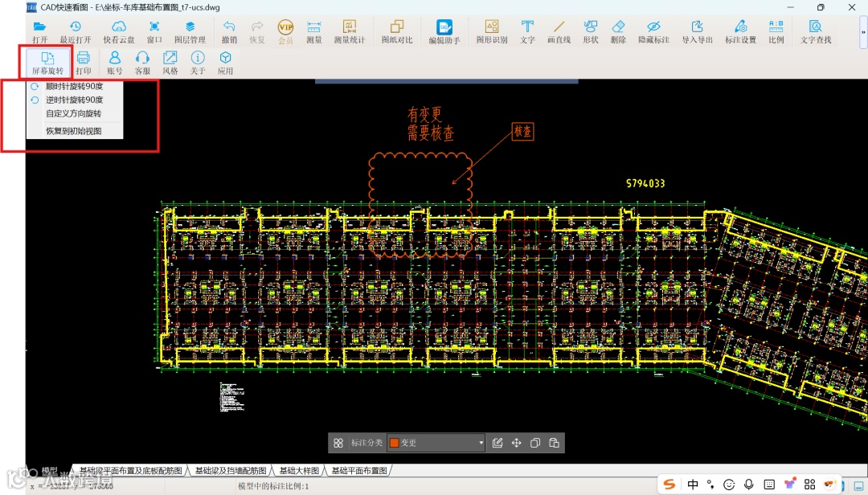Image resolution: width=868 pixels, height=495 pixels.
Task: Select the 测量 measure tool
Action: coord(314,31)
